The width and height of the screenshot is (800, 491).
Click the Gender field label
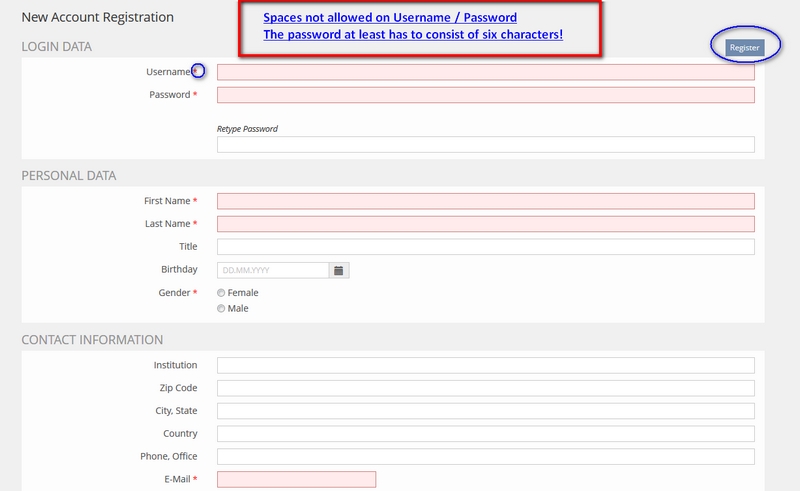[174, 293]
